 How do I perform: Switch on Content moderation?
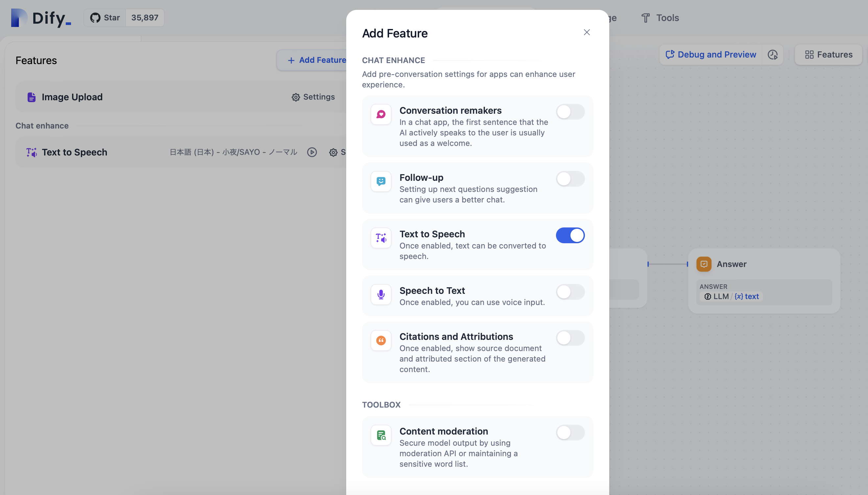pos(570,433)
